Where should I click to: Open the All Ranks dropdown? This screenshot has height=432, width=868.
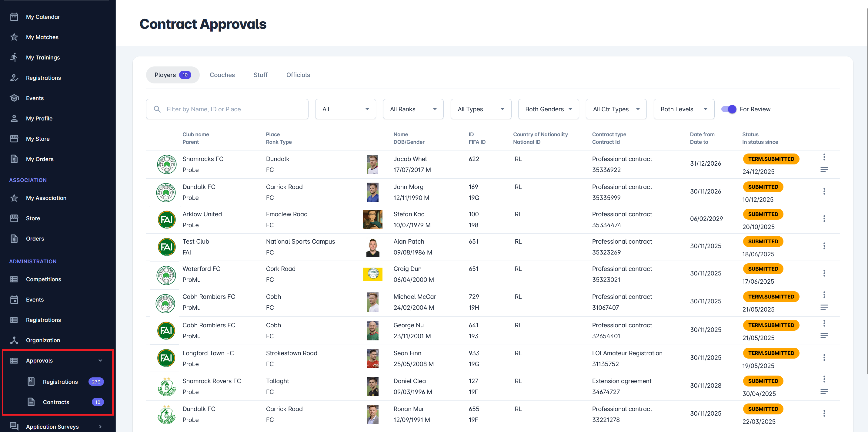[413, 109]
